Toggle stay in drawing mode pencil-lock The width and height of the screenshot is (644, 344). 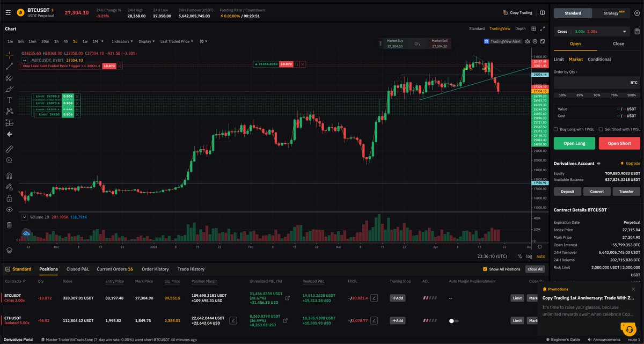9,187
